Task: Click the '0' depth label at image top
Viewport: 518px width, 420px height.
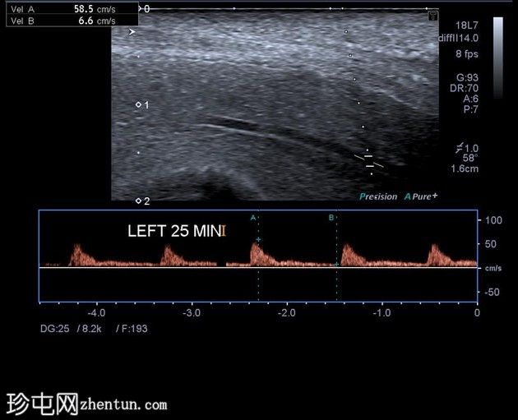Action: click(146, 9)
